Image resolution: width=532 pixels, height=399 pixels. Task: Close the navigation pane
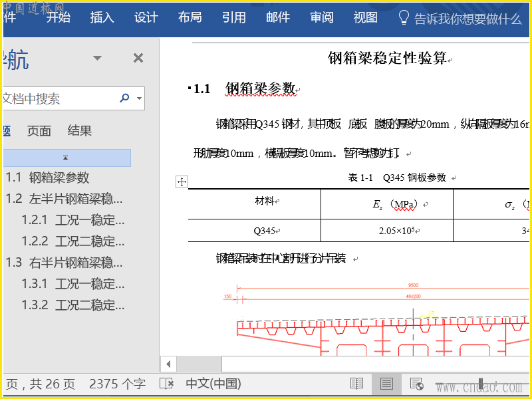pyautogui.click(x=138, y=58)
